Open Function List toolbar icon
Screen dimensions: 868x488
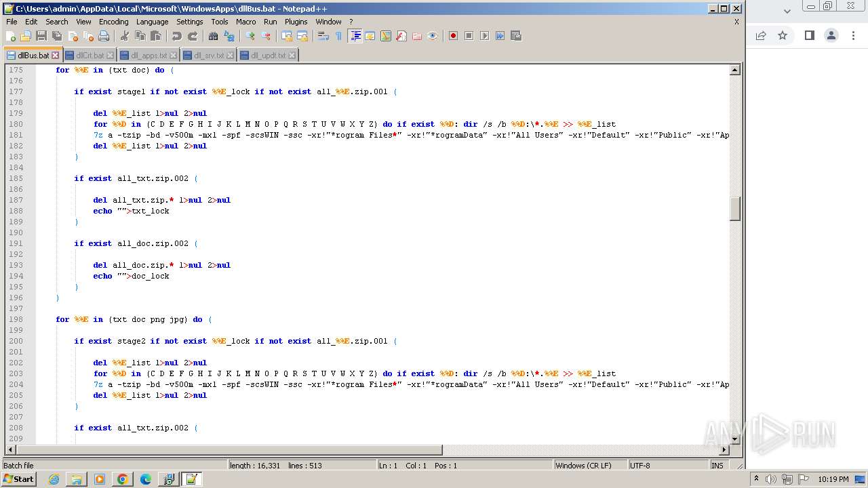pyautogui.click(x=401, y=36)
